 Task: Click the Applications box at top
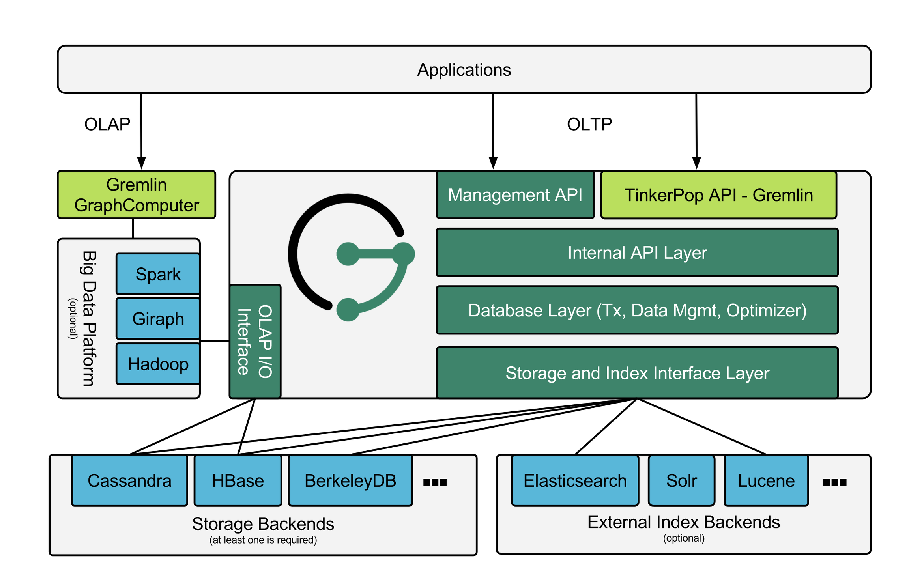coord(464,69)
